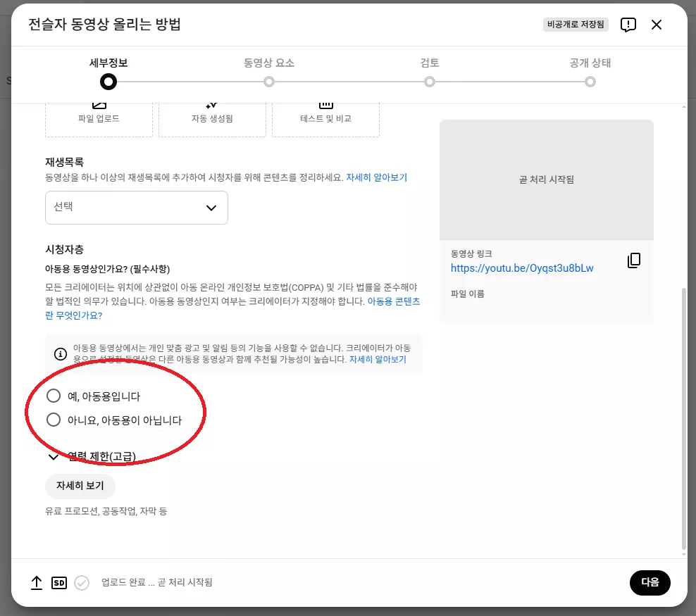
Task: Open the 재생목록 선택 dropdown
Action: point(136,208)
